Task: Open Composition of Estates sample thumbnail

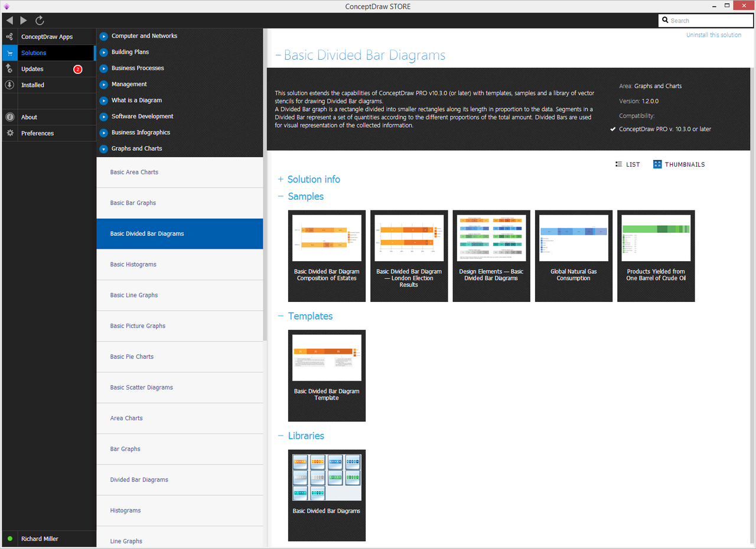Action: [327, 256]
